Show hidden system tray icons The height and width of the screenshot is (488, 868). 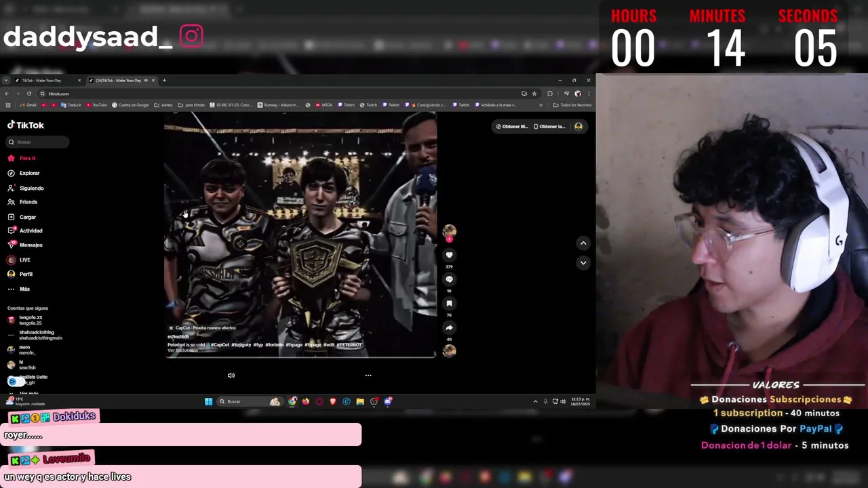[535, 401]
